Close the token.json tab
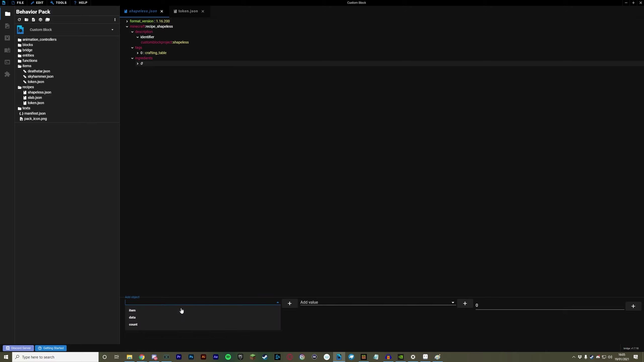Viewport: 644px width, 362px height. click(203, 11)
